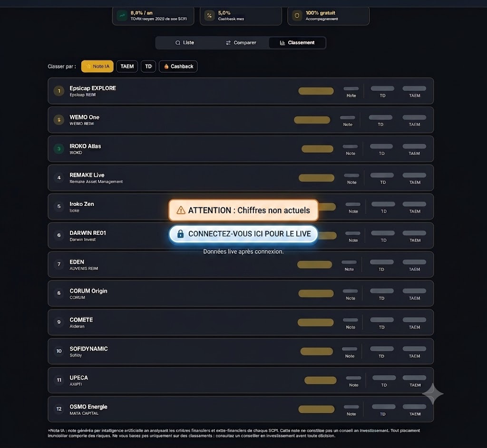Sort ranking by TAEM

pos(127,67)
